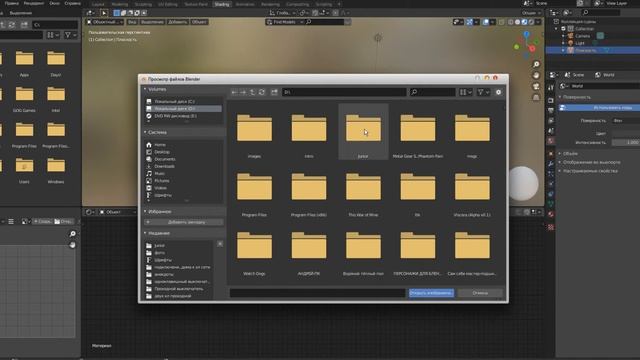Click file path field in dialog
This screenshot has width=640, height=360.
(344, 92)
